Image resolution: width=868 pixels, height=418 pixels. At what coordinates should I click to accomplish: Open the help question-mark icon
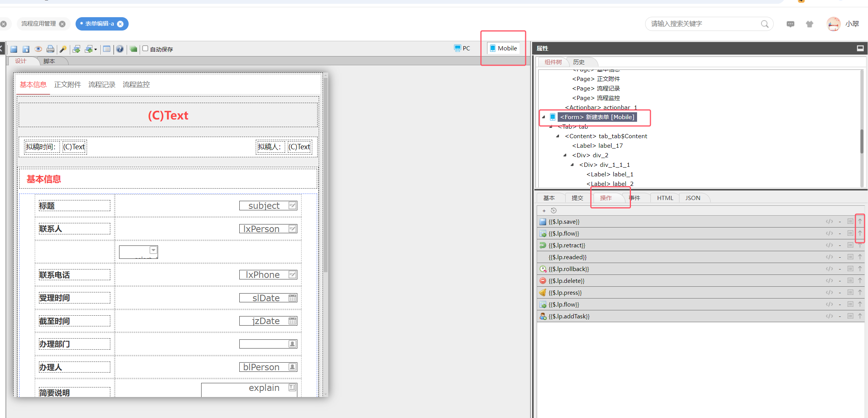[x=120, y=49]
